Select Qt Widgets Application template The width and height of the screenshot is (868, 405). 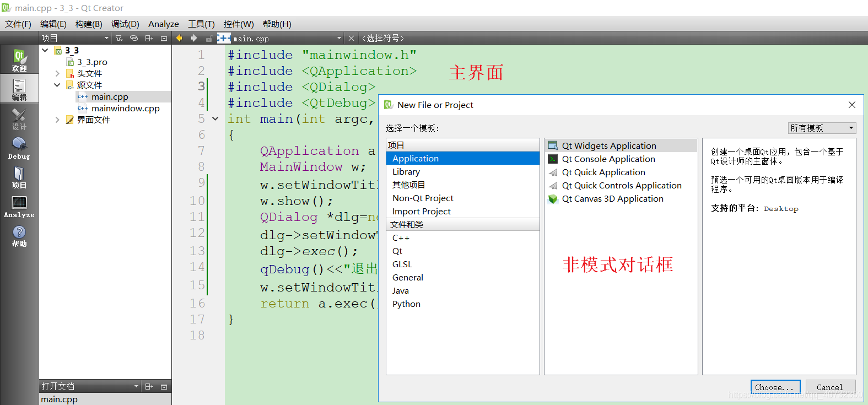(621, 145)
